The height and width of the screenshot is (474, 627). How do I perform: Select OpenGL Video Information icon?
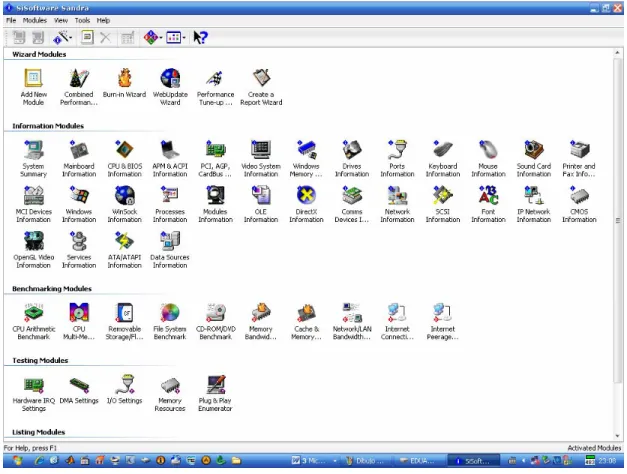(x=34, y=250)
